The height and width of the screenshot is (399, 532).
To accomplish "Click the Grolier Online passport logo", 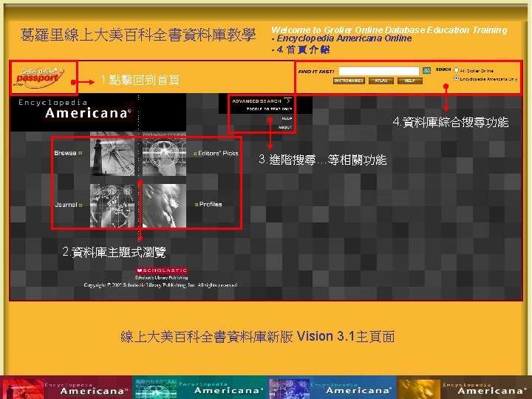I will (x=38, y=78).
